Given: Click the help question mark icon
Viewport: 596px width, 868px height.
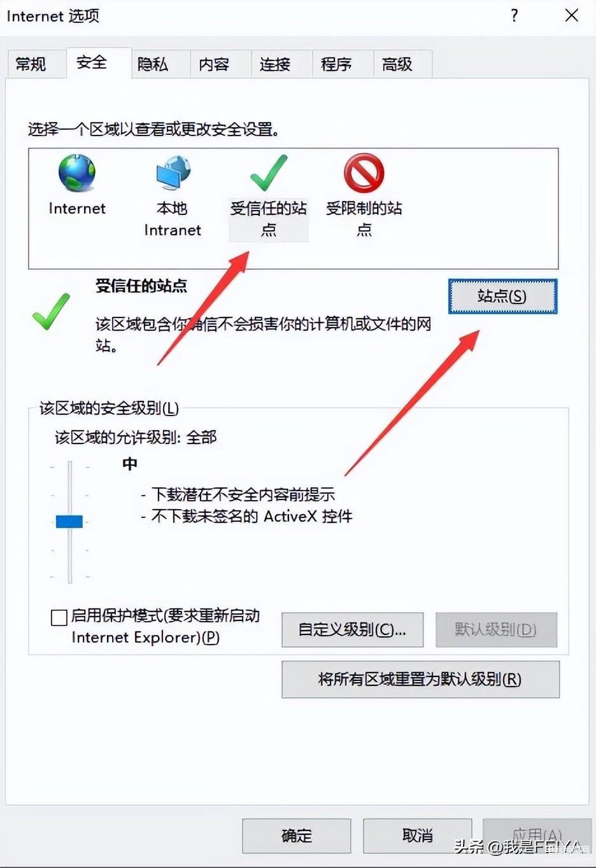Looking at the screenshot, I should [514, 15].
